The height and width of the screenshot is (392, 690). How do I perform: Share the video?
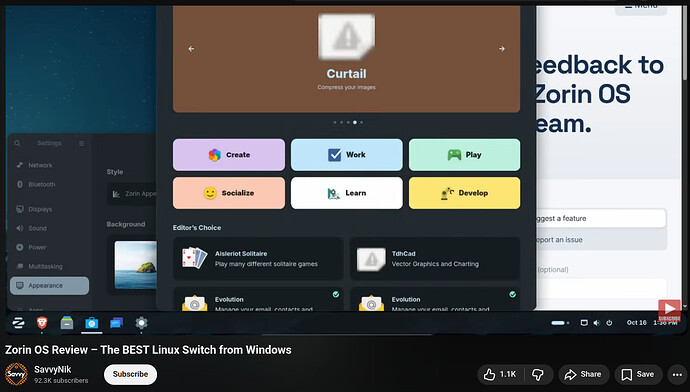tap(584, 374)
